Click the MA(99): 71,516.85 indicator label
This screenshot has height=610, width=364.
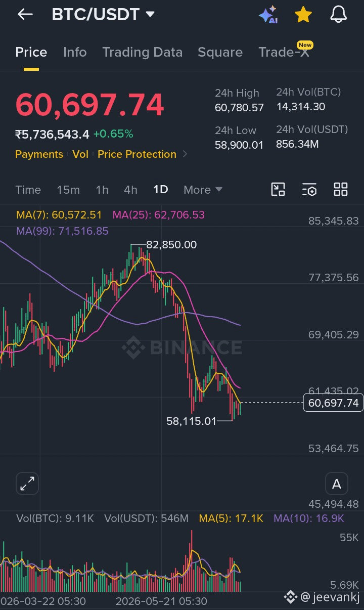[x=62, y=231]
